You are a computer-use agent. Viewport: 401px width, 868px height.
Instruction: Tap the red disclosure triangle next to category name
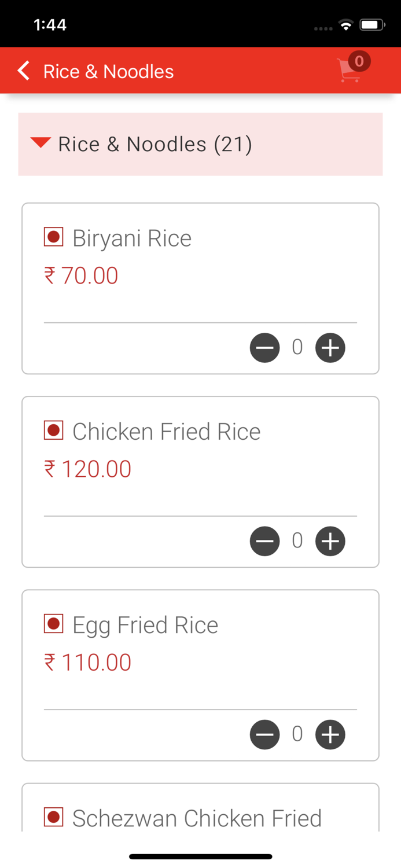tap(41, 144)
